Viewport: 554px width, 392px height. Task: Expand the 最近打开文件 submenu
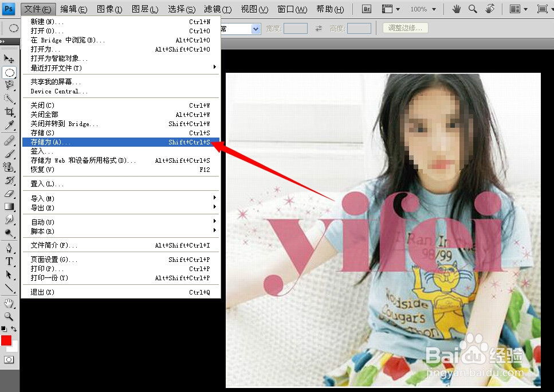click(x=121, y=68)
